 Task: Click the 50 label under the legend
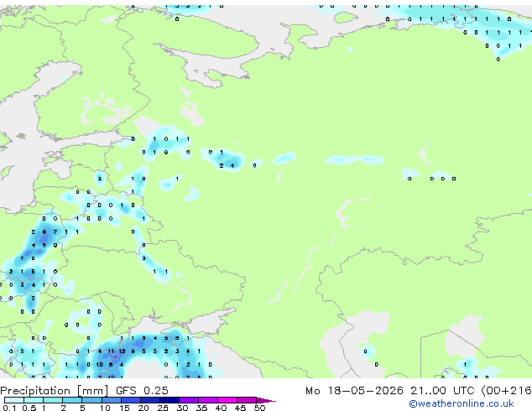[259, 408]
